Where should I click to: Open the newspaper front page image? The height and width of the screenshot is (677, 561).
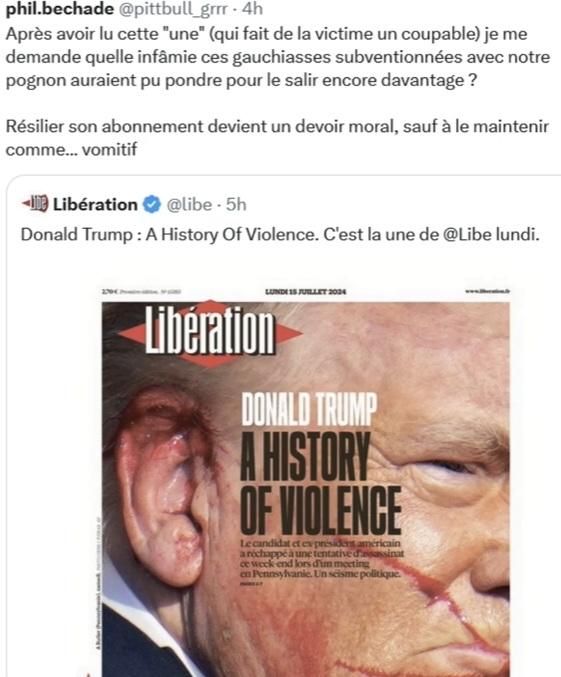coord(306,481)
